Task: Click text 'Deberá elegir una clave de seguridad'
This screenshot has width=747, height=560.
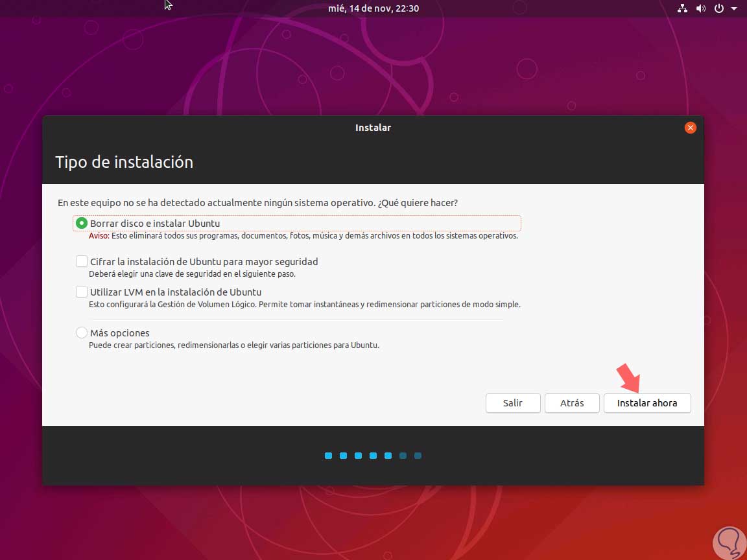Action: (192, 274)
